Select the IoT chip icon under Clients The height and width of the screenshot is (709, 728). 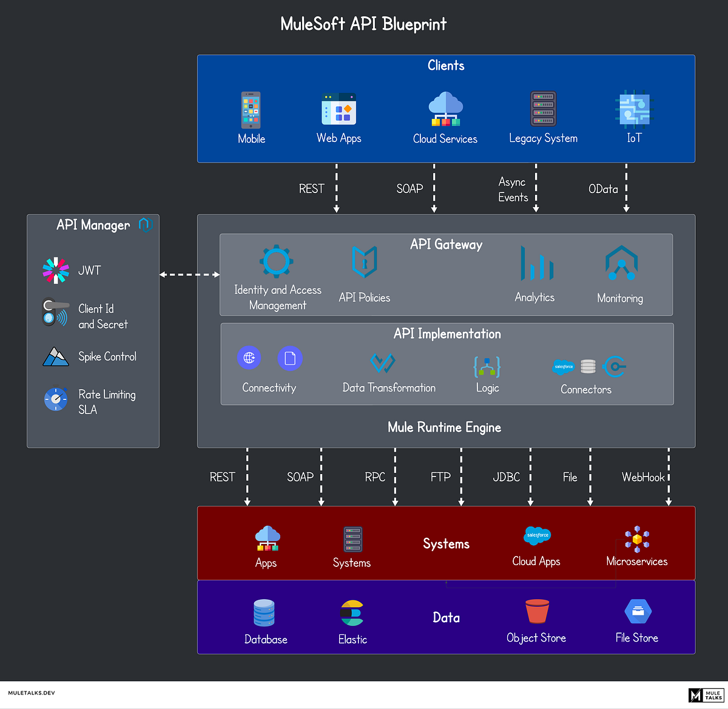pyautogui.click(x=633, y=111)
